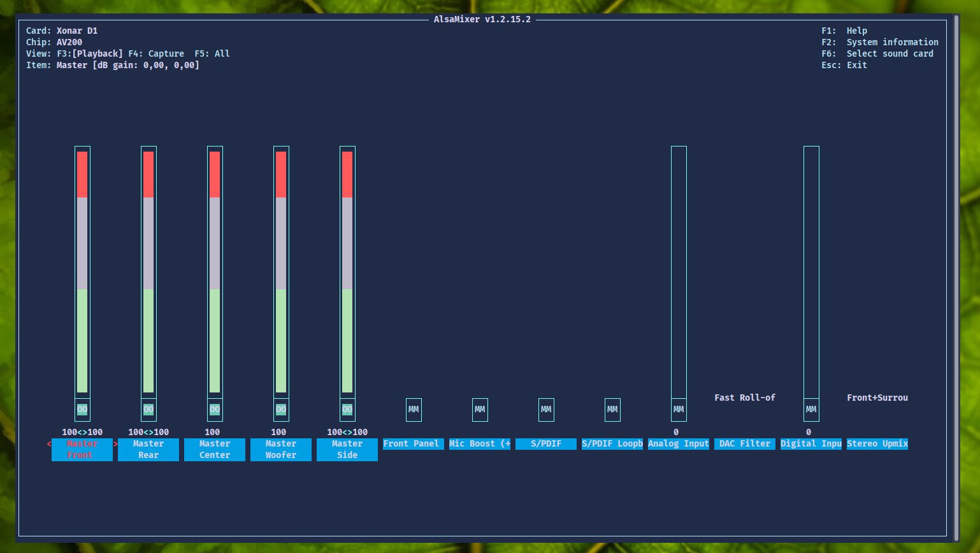This screenshot has width=980, height=553.
Task: Select the Stereo Upmix control label
Action: click(x=877, y=444)
